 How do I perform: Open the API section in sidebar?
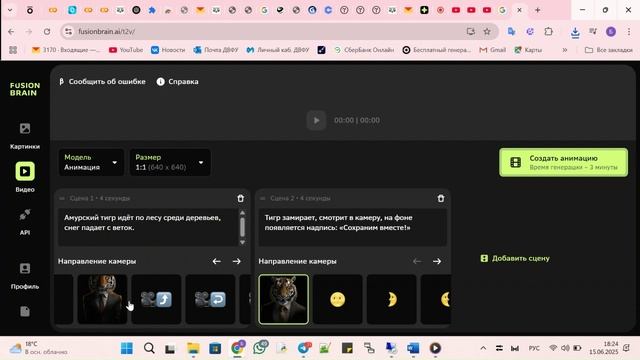click(x=25, y=221)
